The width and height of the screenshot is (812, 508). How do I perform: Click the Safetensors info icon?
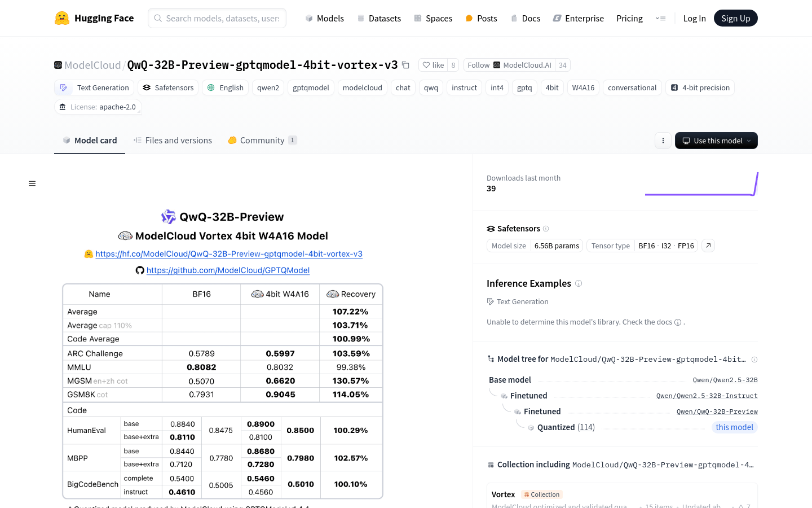coord(546,229)
